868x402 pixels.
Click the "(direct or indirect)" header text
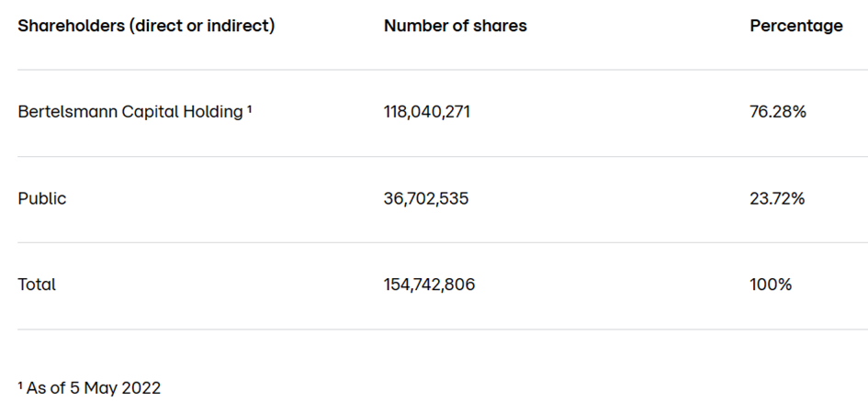pos(202,26)
